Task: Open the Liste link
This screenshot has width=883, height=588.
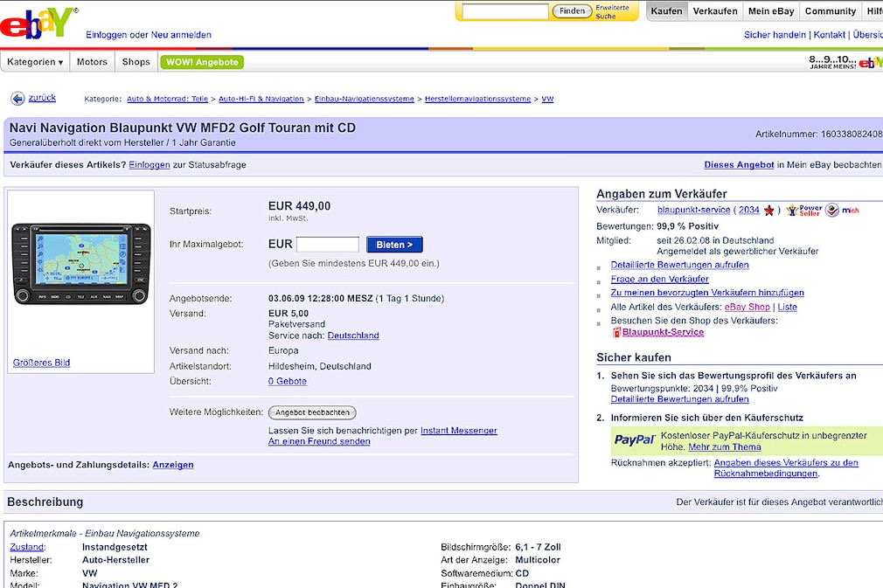Action: coord(787,308)
